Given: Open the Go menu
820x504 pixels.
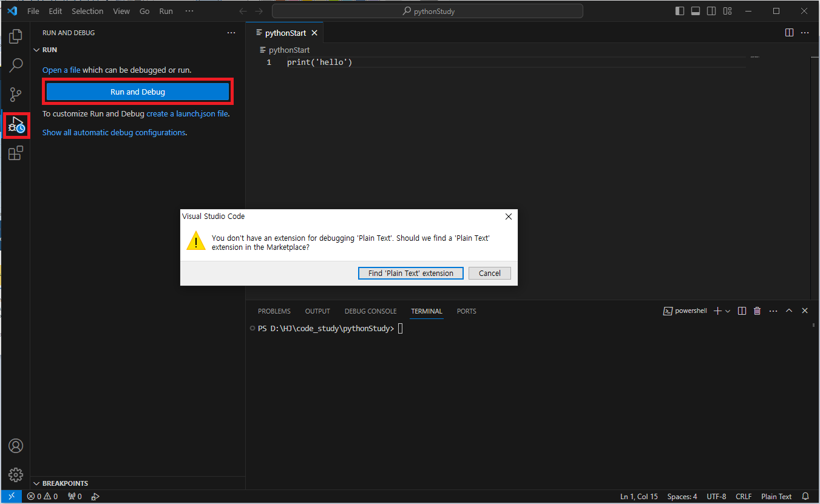Looking at the screenshot, I should point(144,11).
